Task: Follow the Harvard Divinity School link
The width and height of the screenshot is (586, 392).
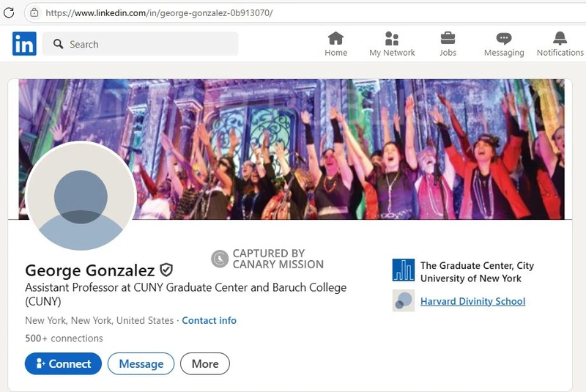Action: [x=472, y=301]
